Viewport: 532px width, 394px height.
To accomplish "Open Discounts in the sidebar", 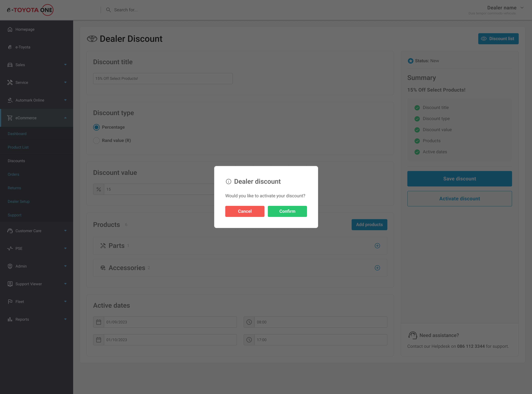I will (x=16, y=161).
